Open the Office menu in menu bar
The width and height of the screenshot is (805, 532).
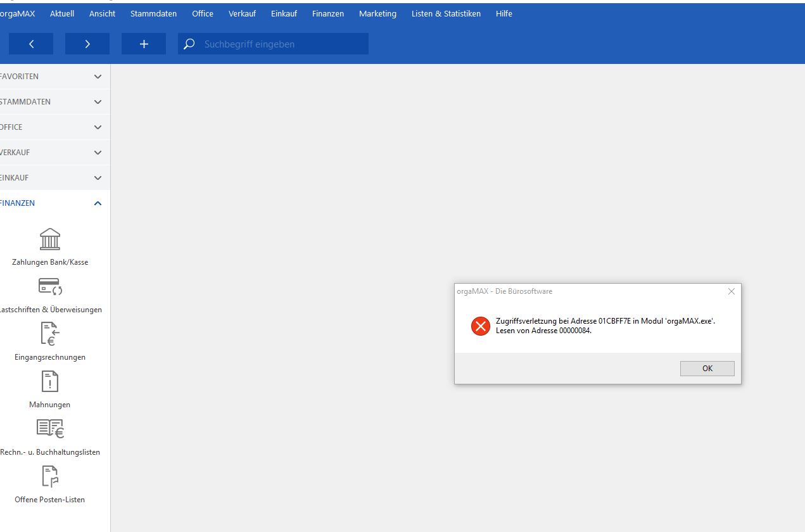pyautogui.click(x=203, y=13)
